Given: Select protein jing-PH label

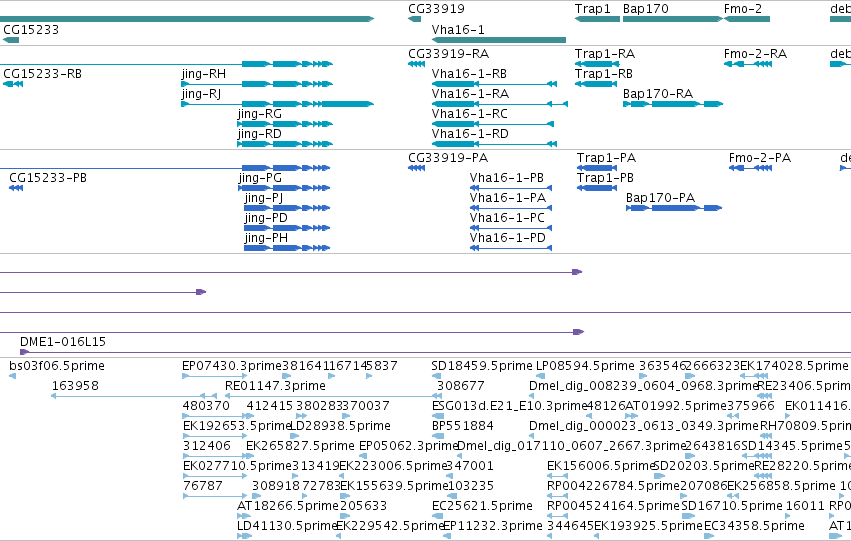Looking at the screenshot, I should tap(266, 238).
